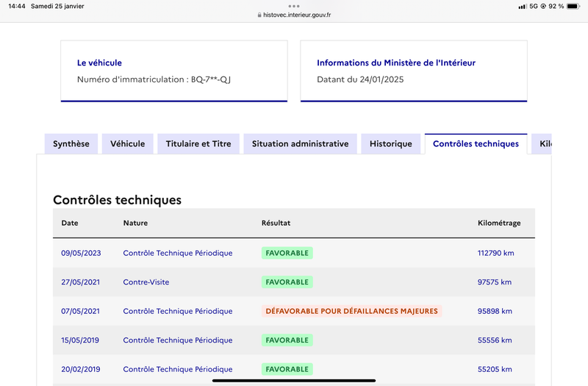Tap the battery icon in status bar
588x386 pixels.
(x=573, y=6)
